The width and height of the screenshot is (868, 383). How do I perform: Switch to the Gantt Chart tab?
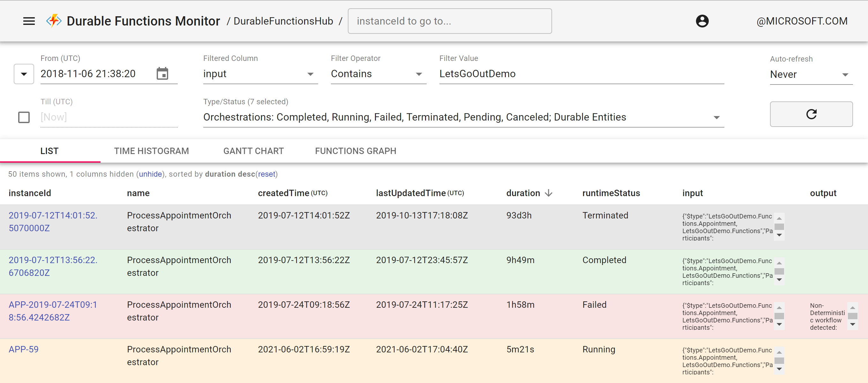[253, 151]
